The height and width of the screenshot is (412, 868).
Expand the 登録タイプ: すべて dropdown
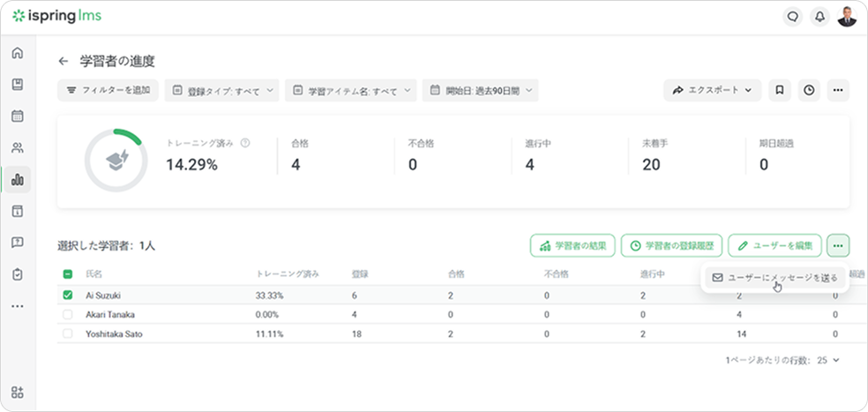[x=222, y=90]
